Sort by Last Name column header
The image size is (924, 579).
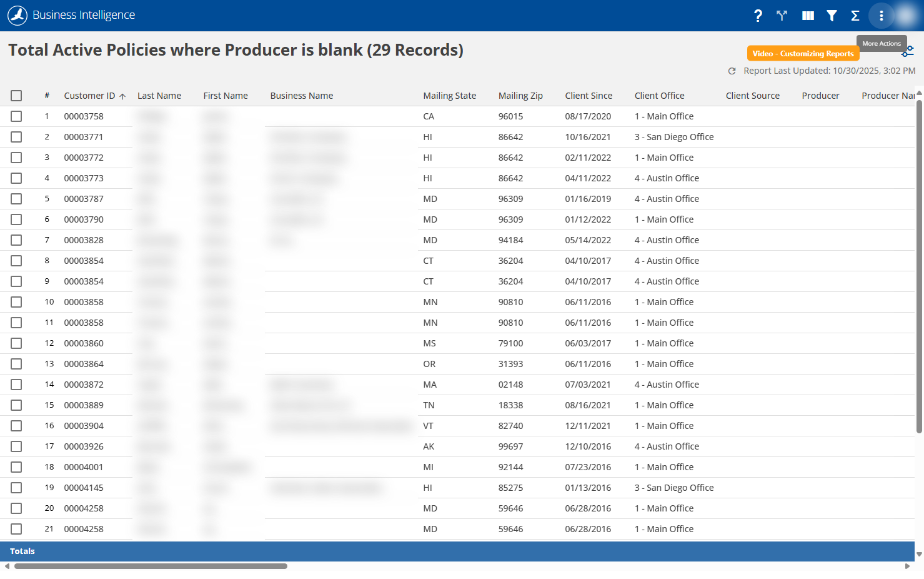pyautogui.click(x=159, y=96)
